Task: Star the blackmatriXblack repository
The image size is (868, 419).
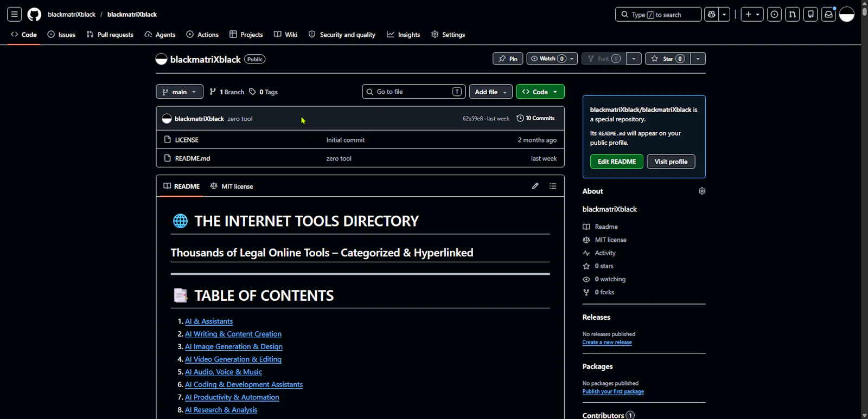Action: point(668,59)
